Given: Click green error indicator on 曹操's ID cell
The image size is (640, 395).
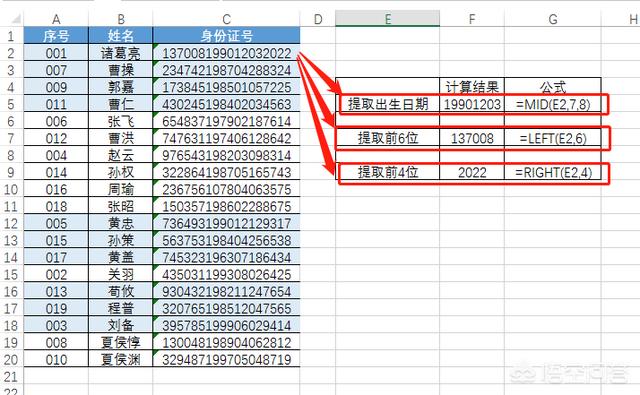Looking at the screenshot, I should pos(156,64).
